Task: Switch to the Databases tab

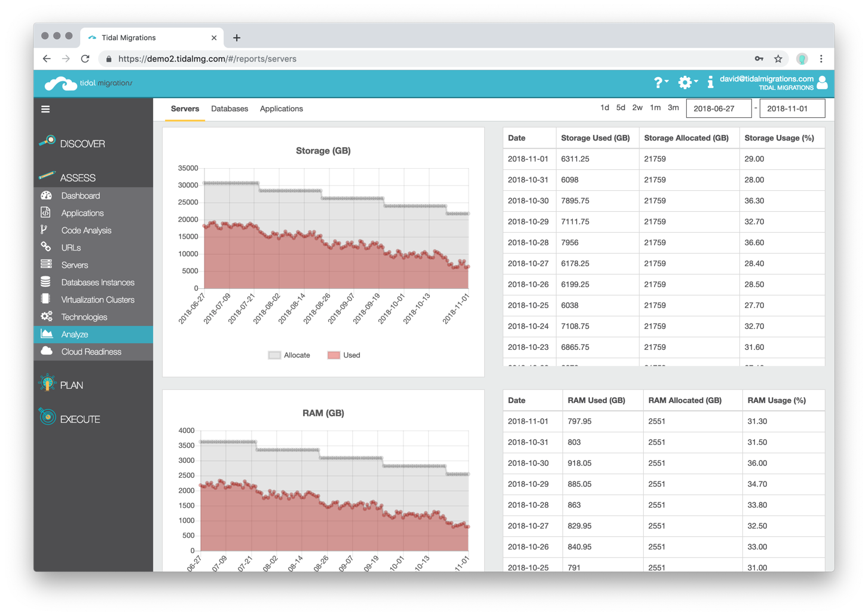Action: pos(230,109)
